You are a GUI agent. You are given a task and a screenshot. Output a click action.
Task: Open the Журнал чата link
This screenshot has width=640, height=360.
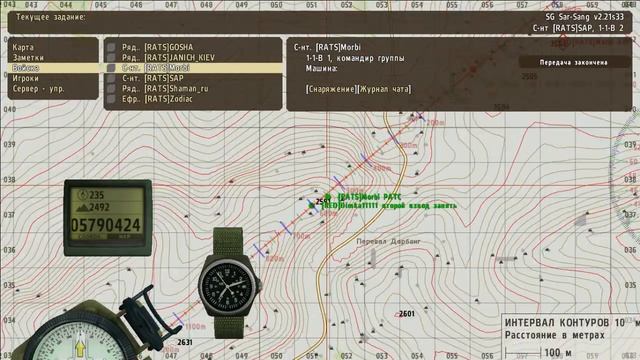pyautogui.click(x=384, y=89)
